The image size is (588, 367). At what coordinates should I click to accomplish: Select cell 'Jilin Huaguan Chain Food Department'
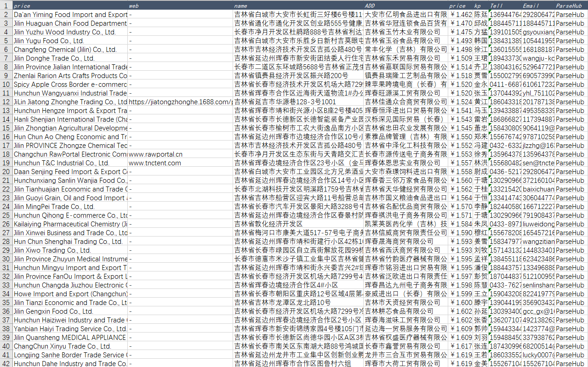tap(70, 23)
